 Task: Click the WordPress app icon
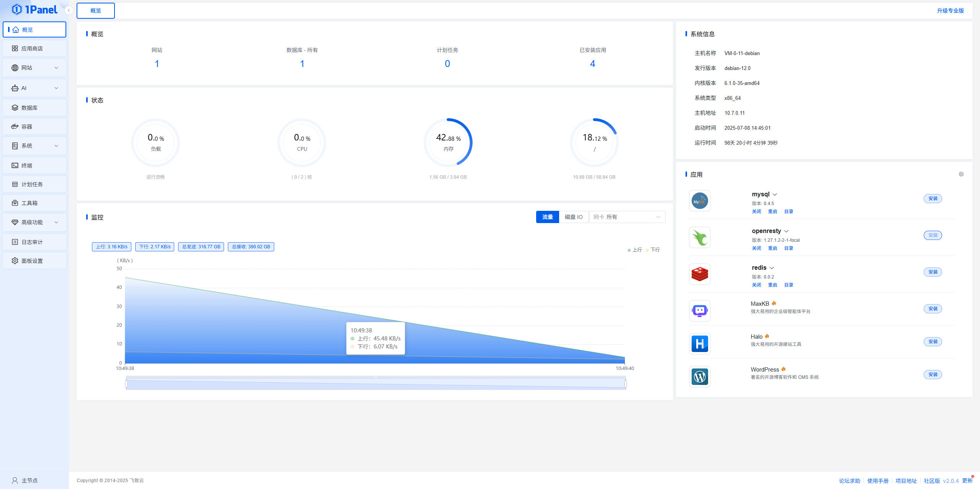tap(699, 377)
